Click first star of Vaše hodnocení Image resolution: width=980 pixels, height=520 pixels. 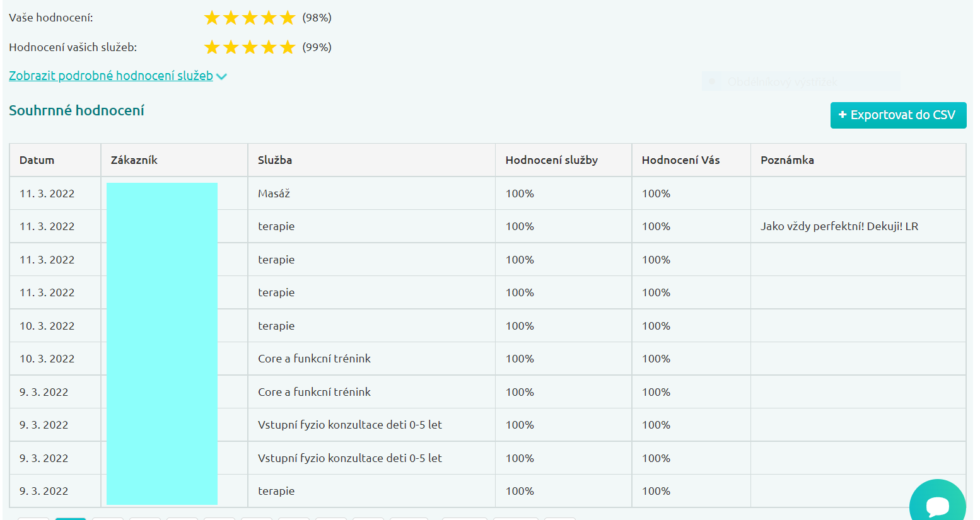pyautogui.click(x=212, y=18)
